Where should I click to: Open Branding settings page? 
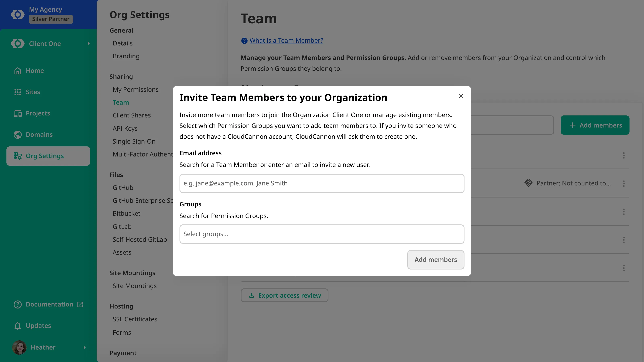(x=126, y=56)
